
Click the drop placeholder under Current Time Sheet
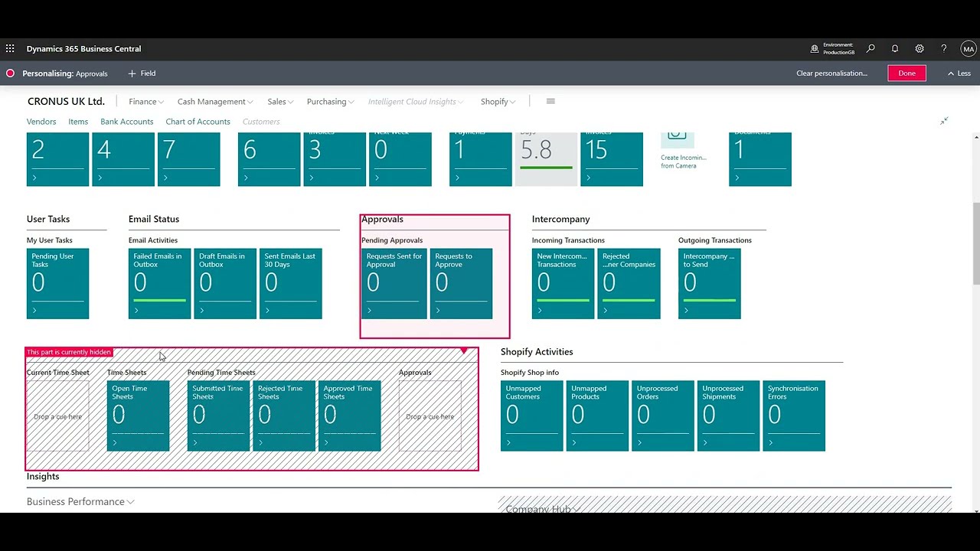click(58, 416)
